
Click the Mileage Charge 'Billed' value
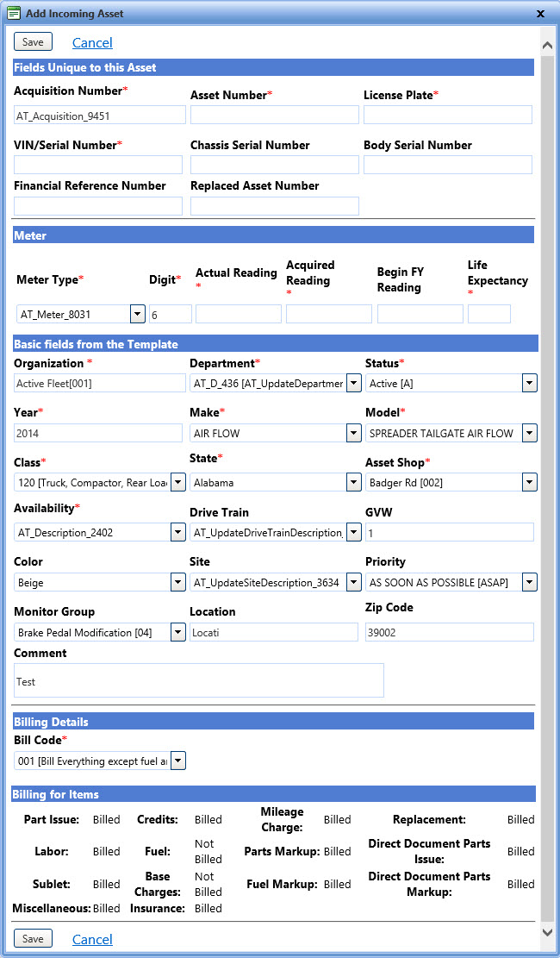tap(337, 819)
